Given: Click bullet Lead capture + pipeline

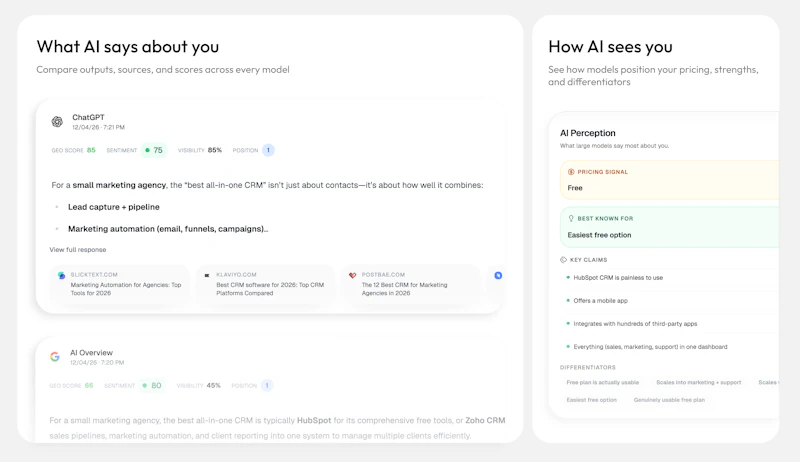Looking at the screenshot, I should point(114,207).
